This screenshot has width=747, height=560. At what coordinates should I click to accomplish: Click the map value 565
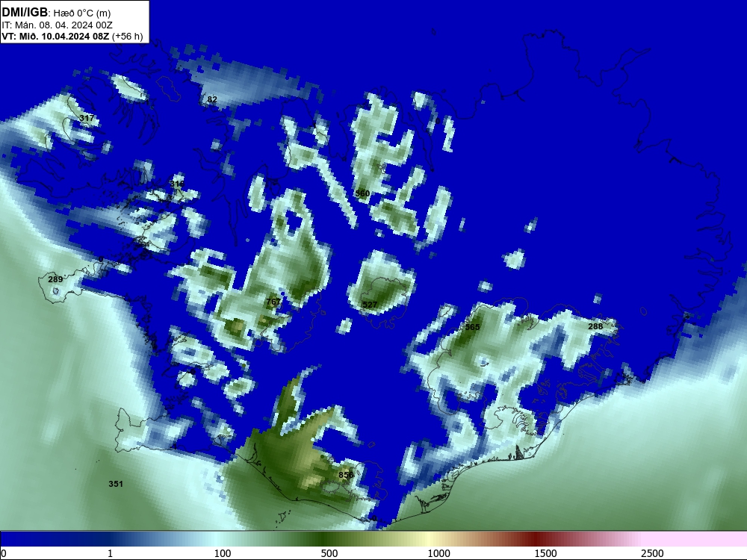[473, 327]
